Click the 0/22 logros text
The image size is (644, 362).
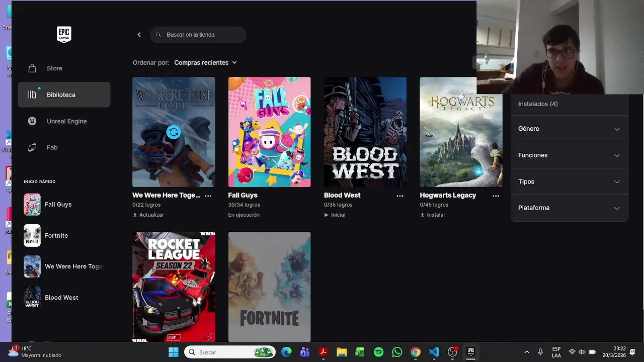(146, 205)
